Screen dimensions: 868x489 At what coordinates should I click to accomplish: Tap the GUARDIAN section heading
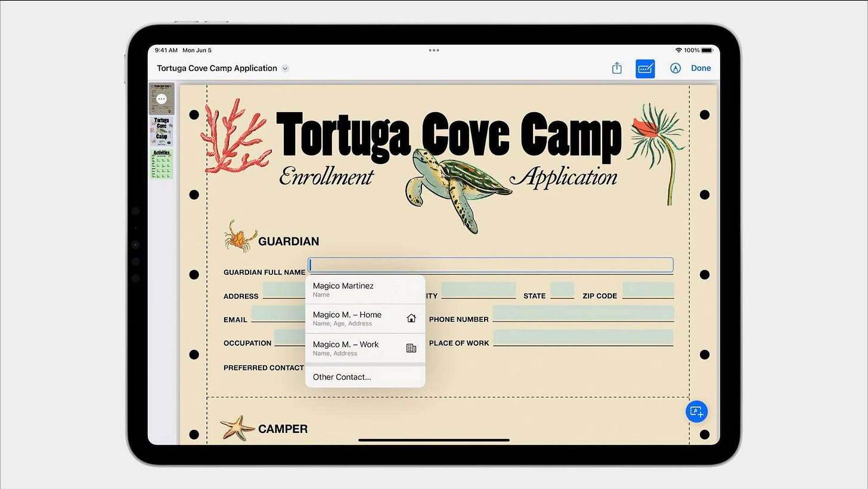click(x=289, y=242)
